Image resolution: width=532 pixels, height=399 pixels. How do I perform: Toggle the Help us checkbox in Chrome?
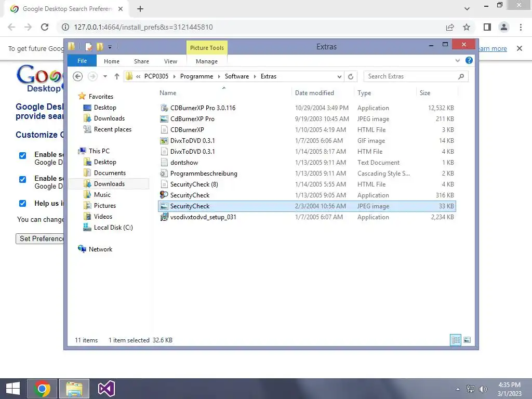click(x=22, y=204)
